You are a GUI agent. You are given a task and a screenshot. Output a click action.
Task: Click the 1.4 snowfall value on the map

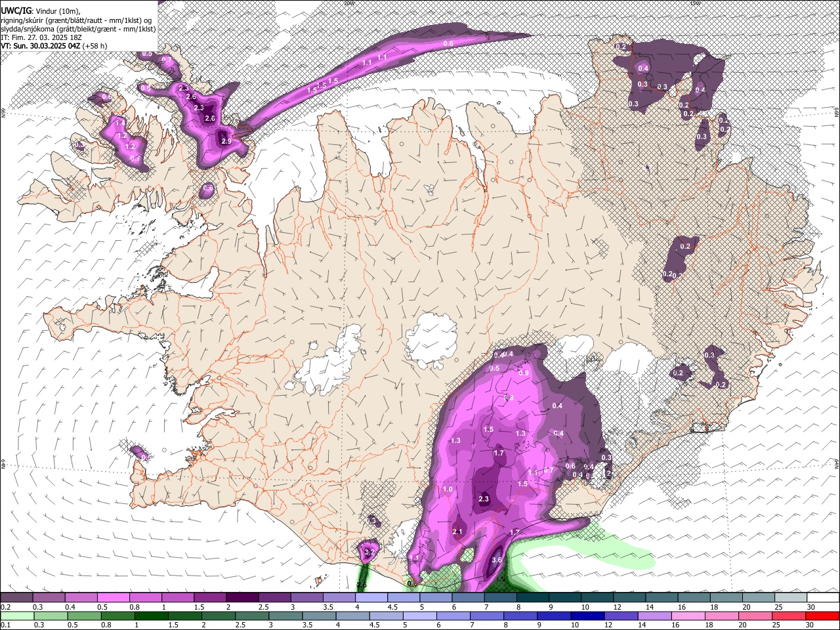[120, 123]
